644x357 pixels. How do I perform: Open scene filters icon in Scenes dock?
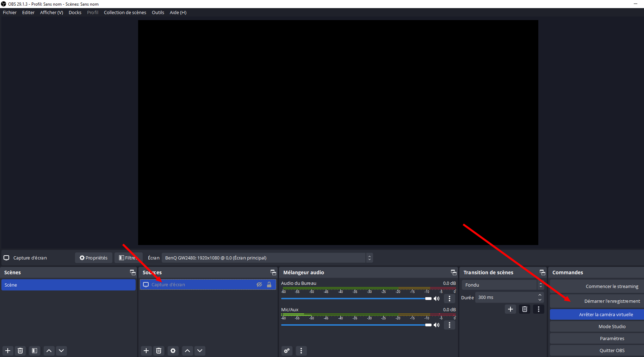[x=35, y=351]
